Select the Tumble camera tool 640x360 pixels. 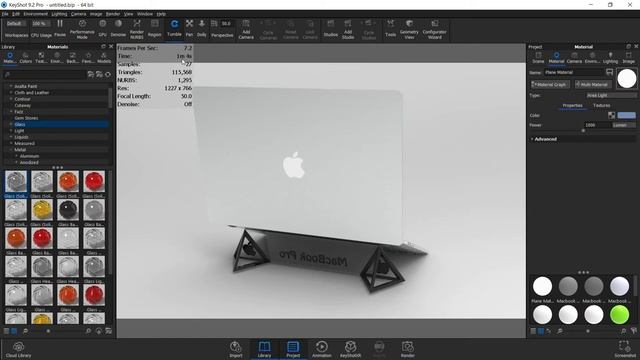174,29
